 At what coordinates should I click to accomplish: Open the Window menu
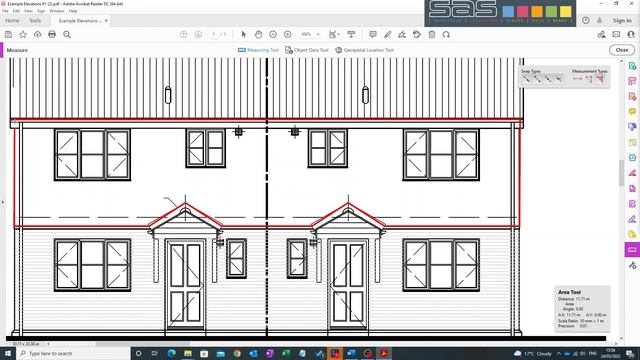(57, 11)
